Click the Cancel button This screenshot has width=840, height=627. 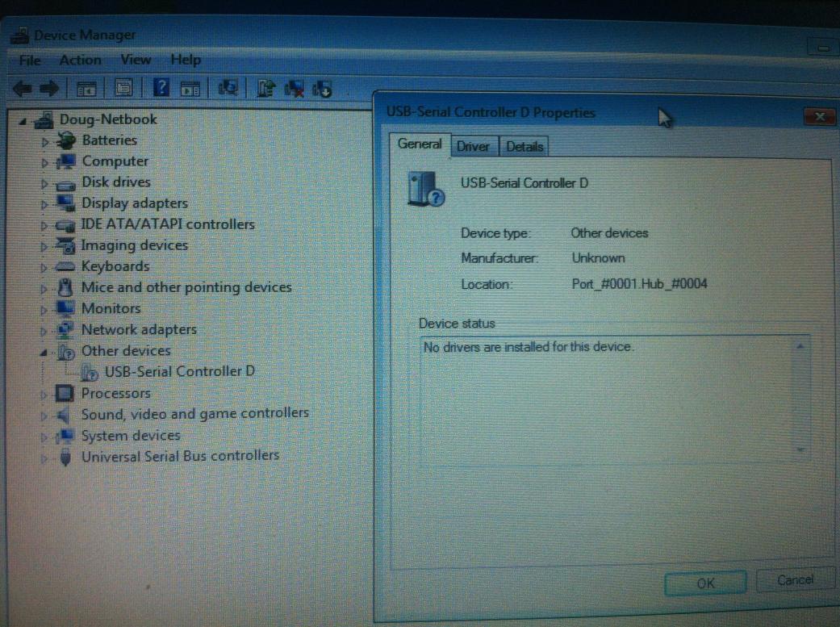coord(795,580)
